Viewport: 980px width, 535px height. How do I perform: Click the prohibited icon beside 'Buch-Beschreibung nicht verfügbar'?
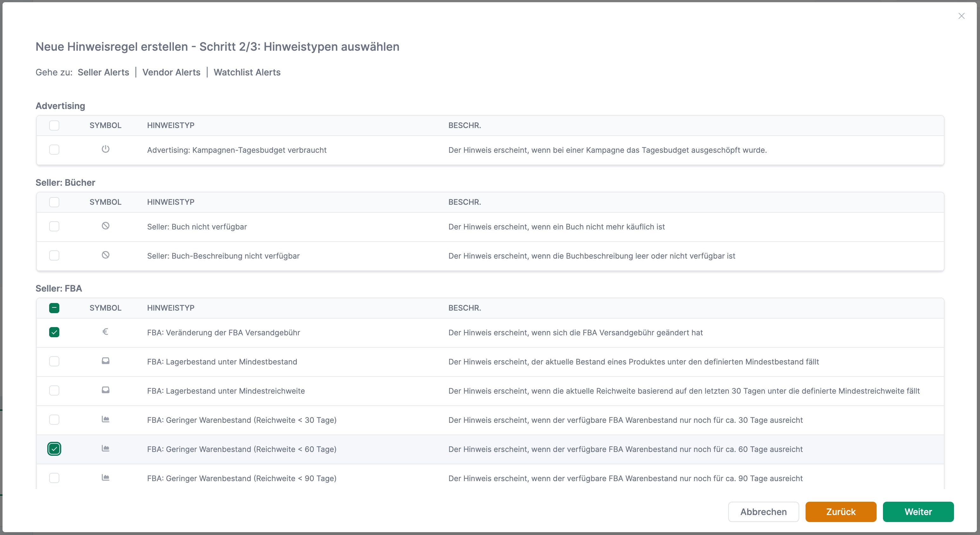click(105, 255)
